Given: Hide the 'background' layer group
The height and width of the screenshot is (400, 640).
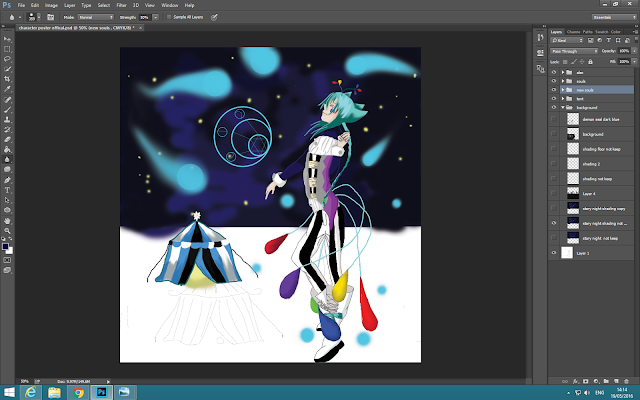Looking at the screenshot, I should [x=553, y=108].
